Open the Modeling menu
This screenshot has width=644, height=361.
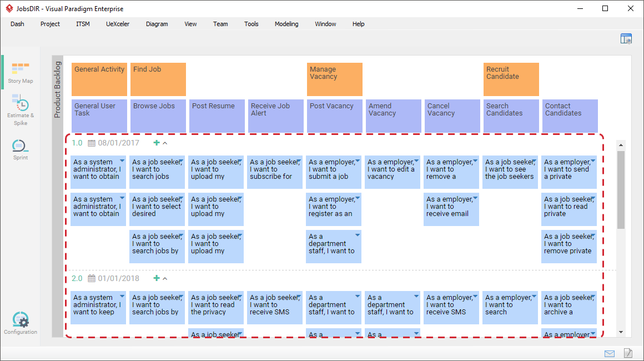pyautogui.click(x=286, y=24)
